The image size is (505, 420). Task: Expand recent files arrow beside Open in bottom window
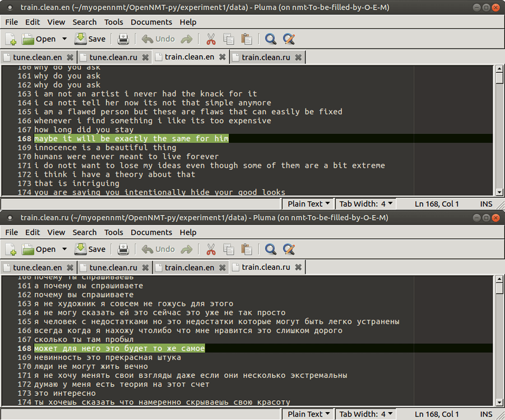tap(64, 249)
